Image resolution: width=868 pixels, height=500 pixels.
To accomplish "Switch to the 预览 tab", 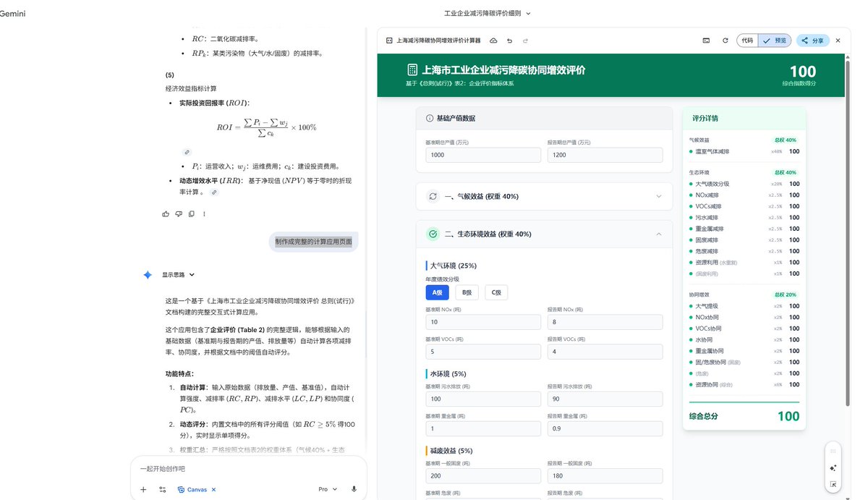I will coord(776,41).
